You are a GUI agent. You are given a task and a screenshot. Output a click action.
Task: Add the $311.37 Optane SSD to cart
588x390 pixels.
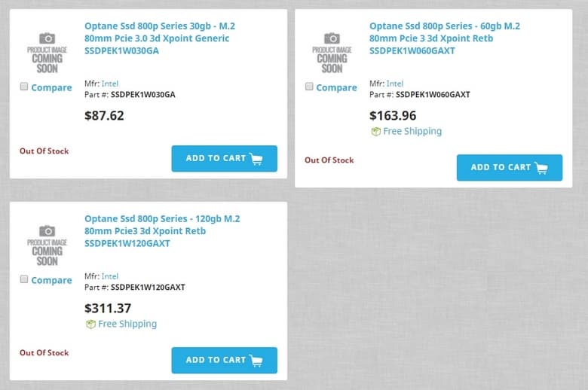pos(224,361)
